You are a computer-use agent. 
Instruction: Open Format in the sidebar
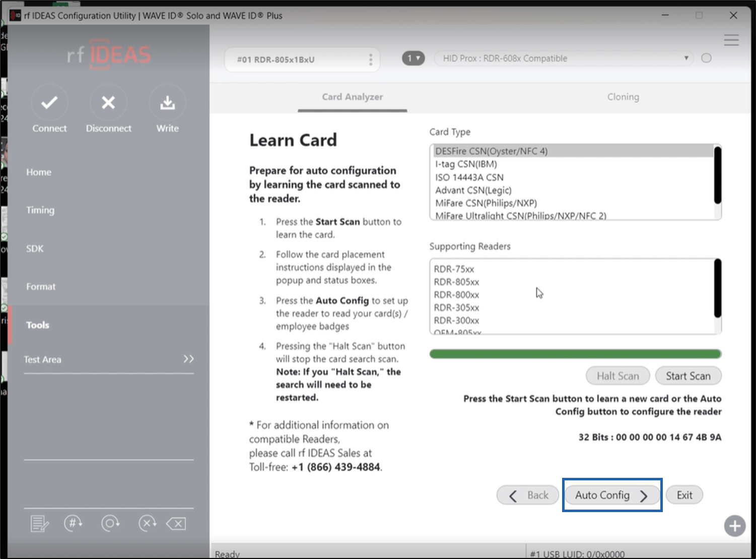[x=41, y=286]
